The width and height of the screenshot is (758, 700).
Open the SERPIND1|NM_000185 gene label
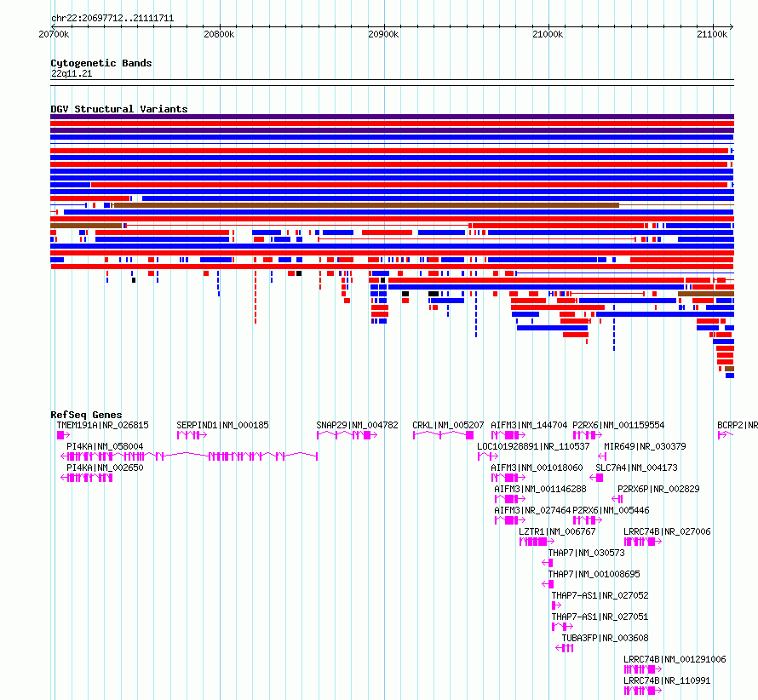222,425
